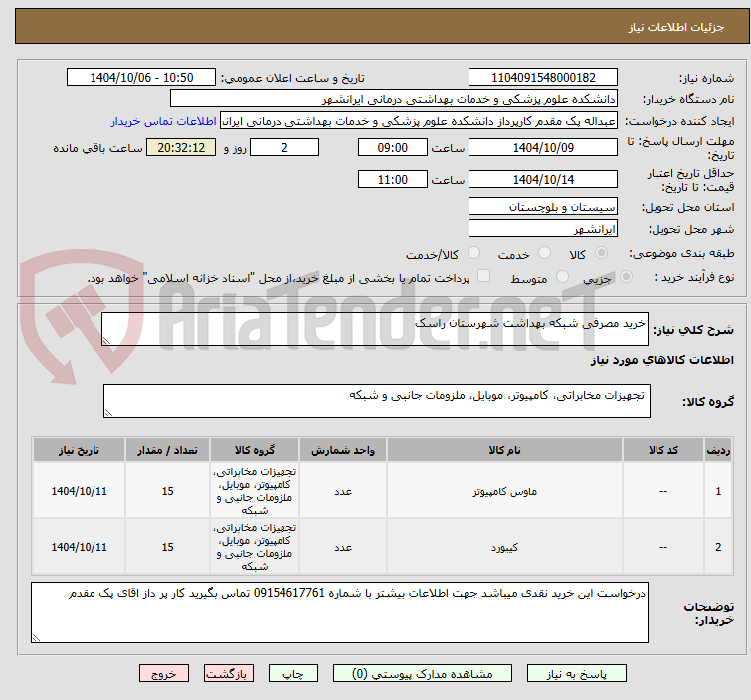
Task: Click the نام کالا column header
Action: pos(504,450)
